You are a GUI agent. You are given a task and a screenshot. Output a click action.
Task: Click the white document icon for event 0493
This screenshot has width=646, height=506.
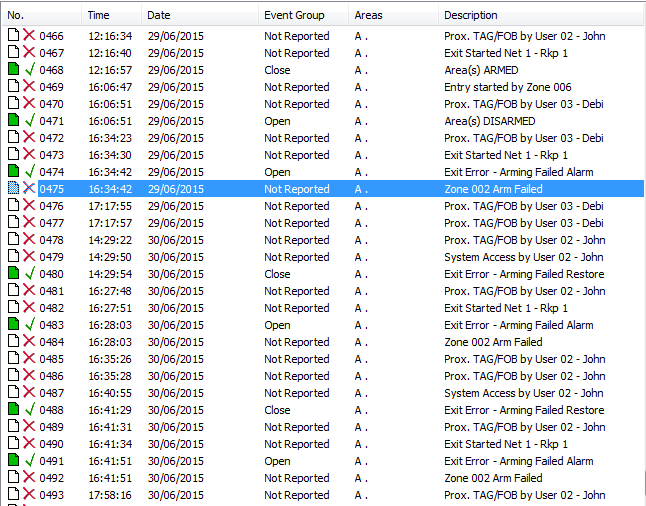[13, 495]
